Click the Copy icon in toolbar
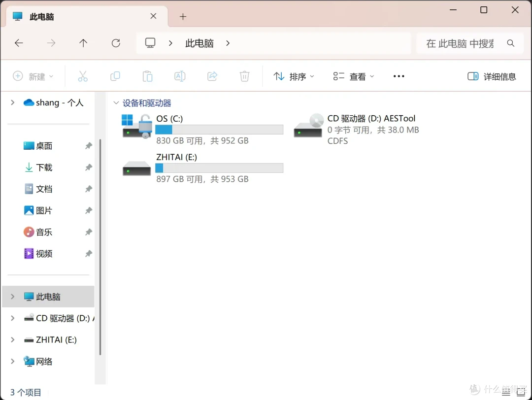This screenshot has height=400, width=532. point(115,76)
